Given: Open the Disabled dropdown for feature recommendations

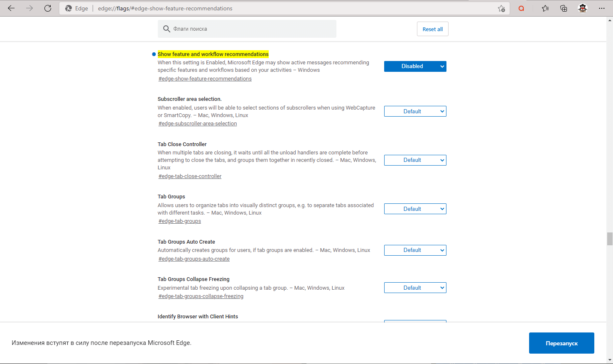Looking at the screenshot, I should point(415,66).
